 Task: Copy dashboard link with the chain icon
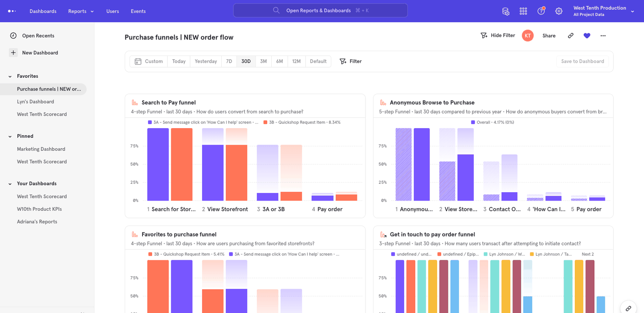tap(570, 35)
